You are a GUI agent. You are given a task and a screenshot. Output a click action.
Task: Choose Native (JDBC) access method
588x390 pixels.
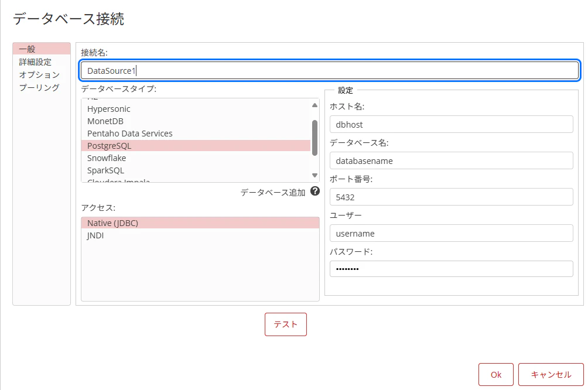click(x=200, y=223)
